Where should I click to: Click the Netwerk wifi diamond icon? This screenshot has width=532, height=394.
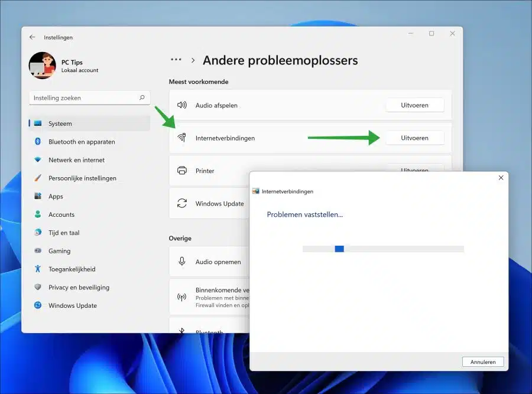click(x=38, y=159)
